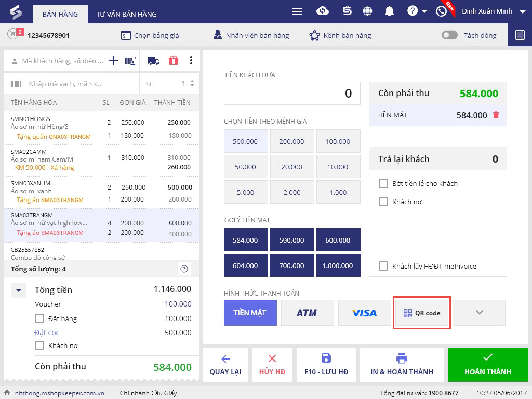Open Kênh bán hàng sales channel

[340, 35]
